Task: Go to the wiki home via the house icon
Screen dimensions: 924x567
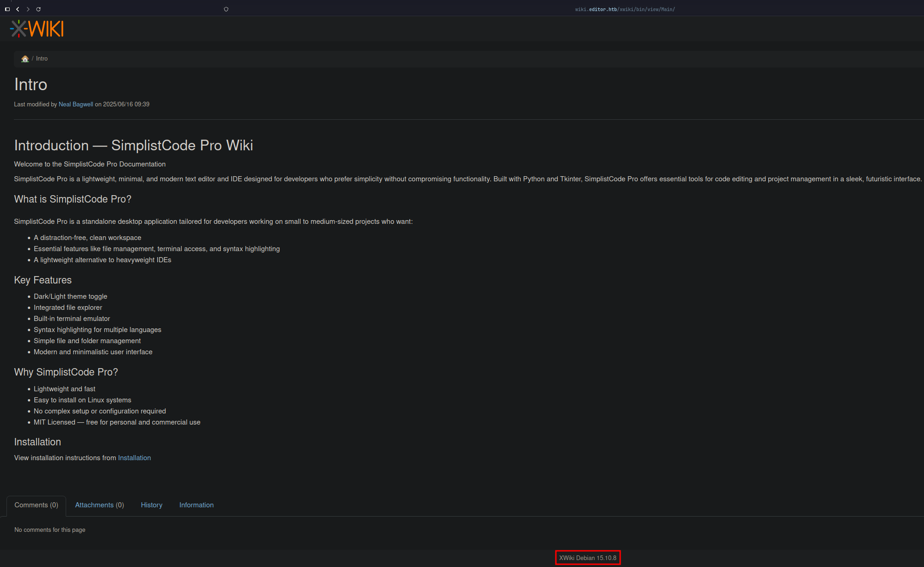Action: click(x=25, y=59)
